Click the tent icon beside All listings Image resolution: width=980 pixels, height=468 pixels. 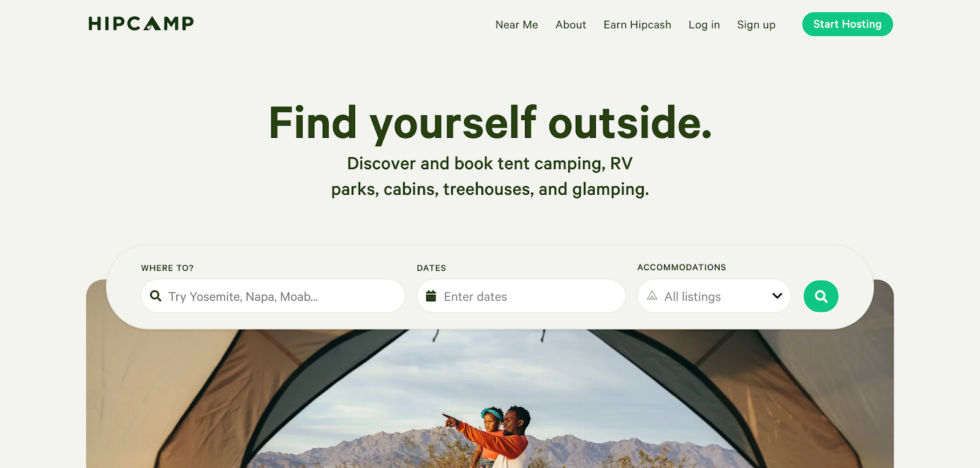[652, 296]
